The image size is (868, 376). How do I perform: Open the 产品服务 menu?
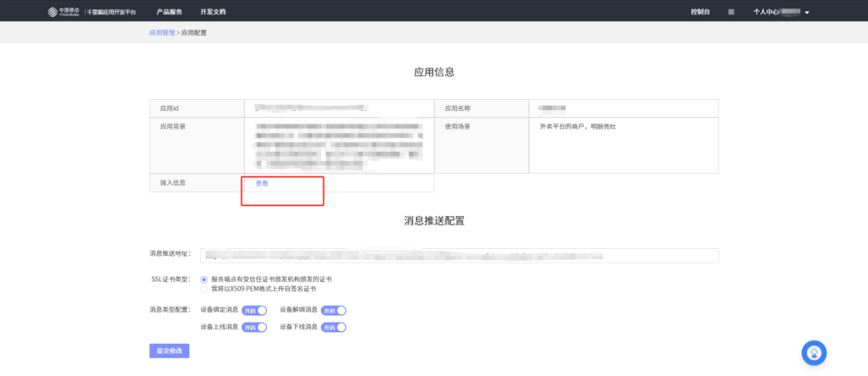170,12
